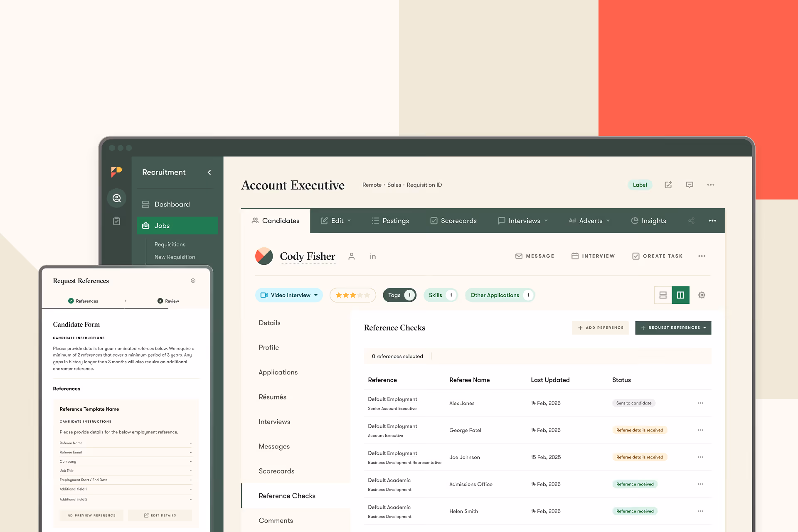Switch to the Insights tab
798x532 pixels.
(x=648, y=221)
